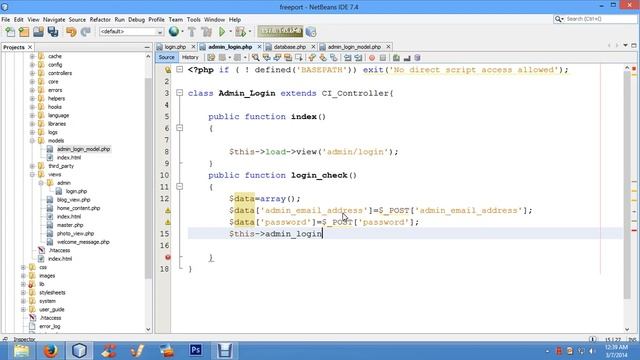Start macro recording with red circle icon
This screenshot has height=360, width=640.
(372, 58)
